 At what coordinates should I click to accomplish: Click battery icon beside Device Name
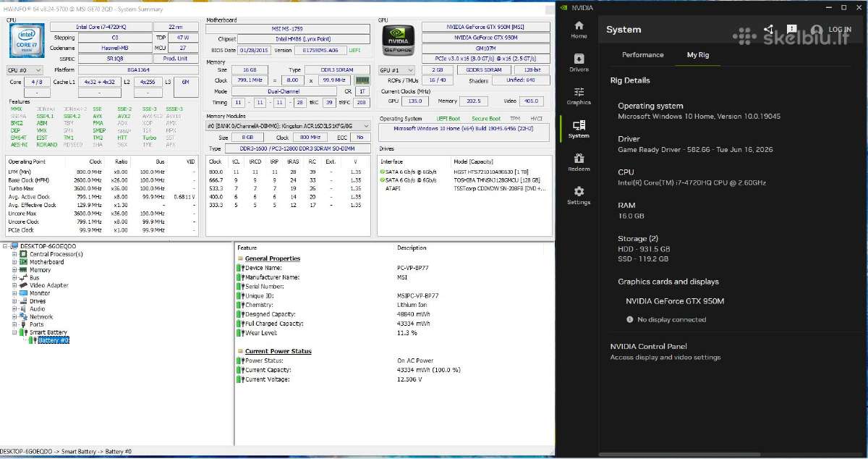[241, 268]
